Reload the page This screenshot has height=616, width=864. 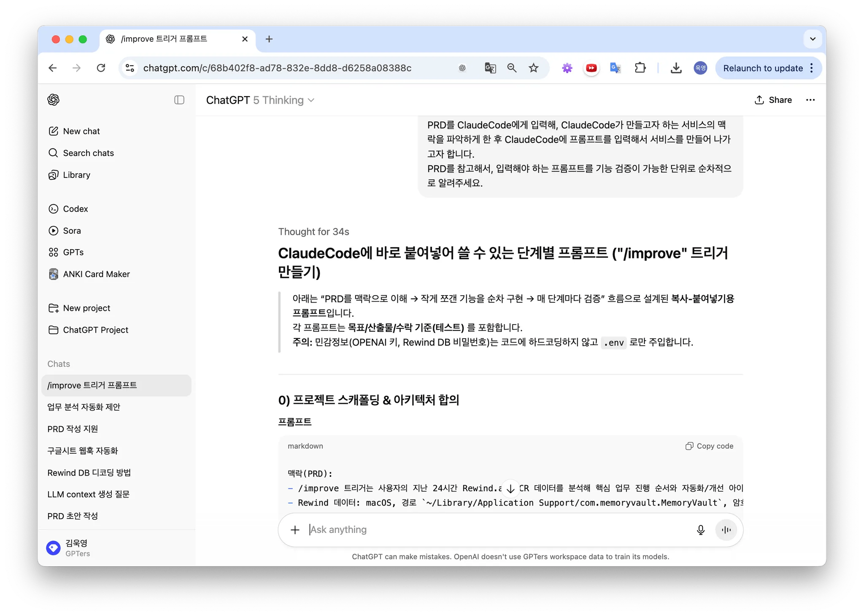coord(101,68)
